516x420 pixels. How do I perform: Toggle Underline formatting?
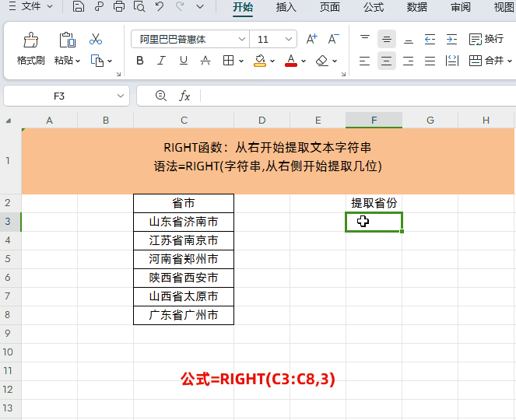click(184, 61)
